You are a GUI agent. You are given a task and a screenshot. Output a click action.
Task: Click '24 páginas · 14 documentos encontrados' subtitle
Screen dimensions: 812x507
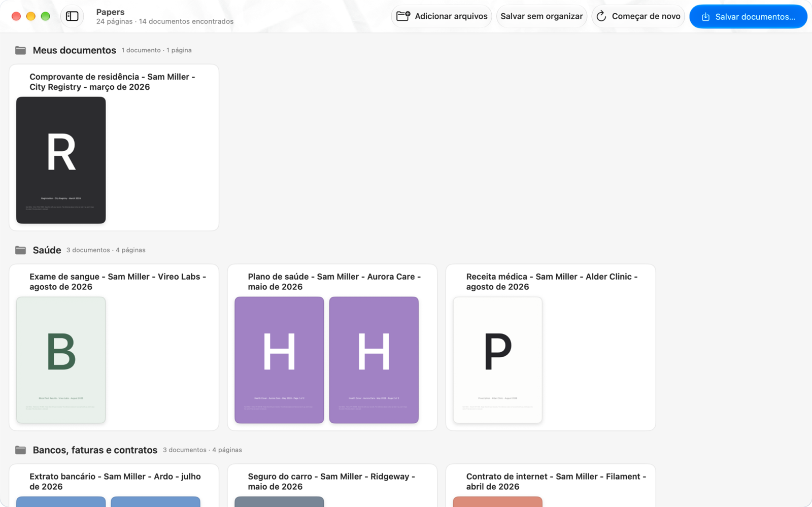[165, 21]
